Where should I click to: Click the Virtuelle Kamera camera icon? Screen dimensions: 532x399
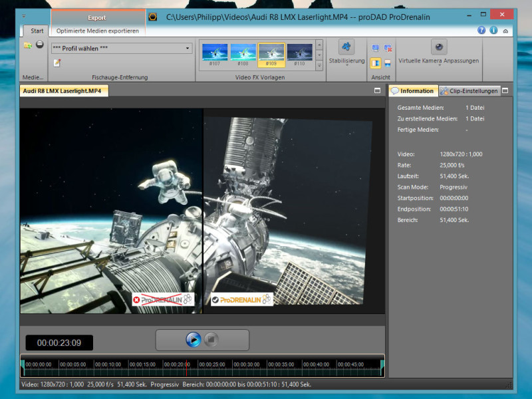pos(439,47)
